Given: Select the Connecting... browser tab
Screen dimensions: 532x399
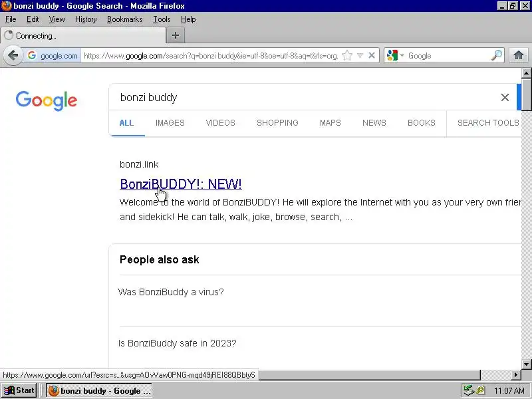Looking at the screenshot, I should coord(84,36).
